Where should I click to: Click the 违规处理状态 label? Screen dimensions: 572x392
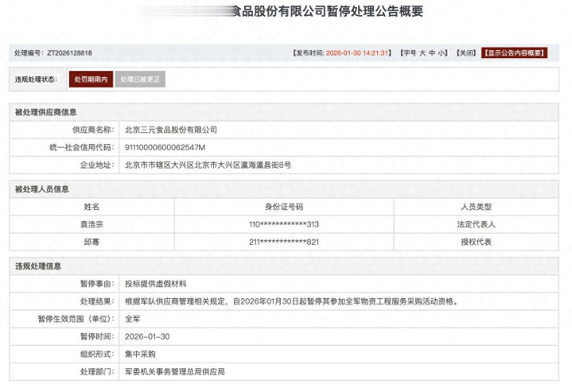[36, 80]
